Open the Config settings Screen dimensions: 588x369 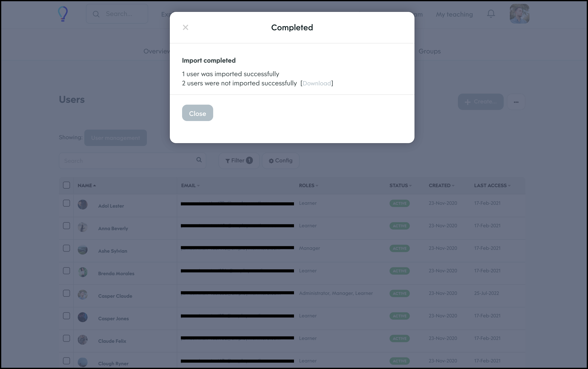coord(280,161)
